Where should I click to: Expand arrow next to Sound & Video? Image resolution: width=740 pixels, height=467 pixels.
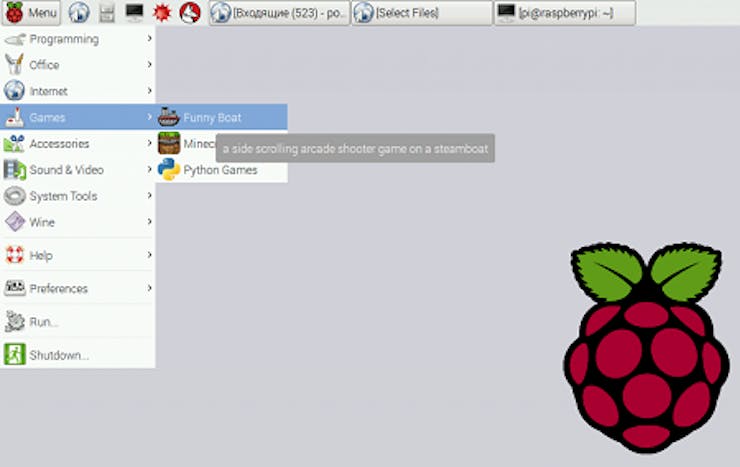point(149,169)
